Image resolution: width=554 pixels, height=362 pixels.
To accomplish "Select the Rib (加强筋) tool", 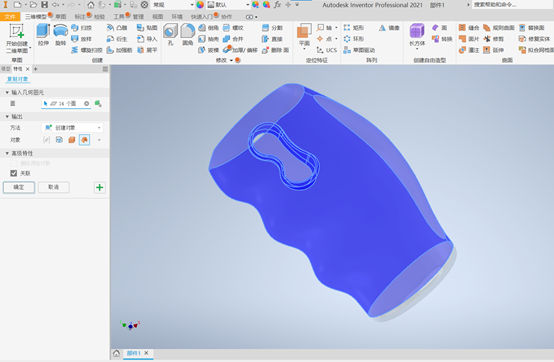I will click(119, 50).
